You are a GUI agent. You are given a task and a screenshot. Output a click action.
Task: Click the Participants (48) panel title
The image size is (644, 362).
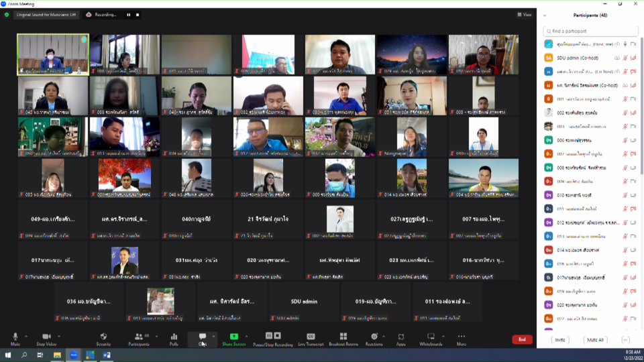pos(590,15)
